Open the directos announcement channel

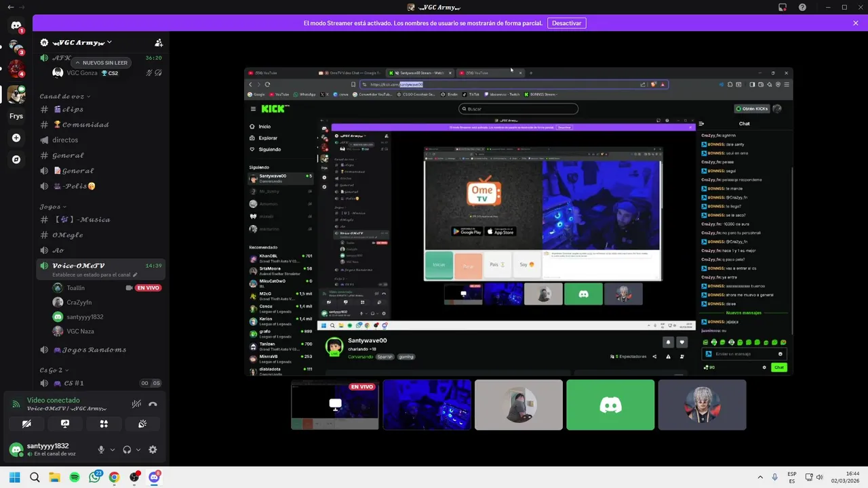point(101,140)
